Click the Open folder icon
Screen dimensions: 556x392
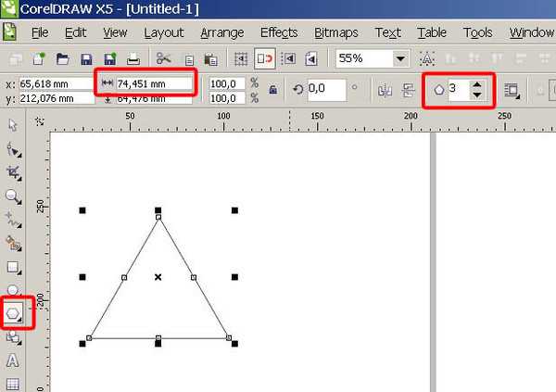click(62, 58)
